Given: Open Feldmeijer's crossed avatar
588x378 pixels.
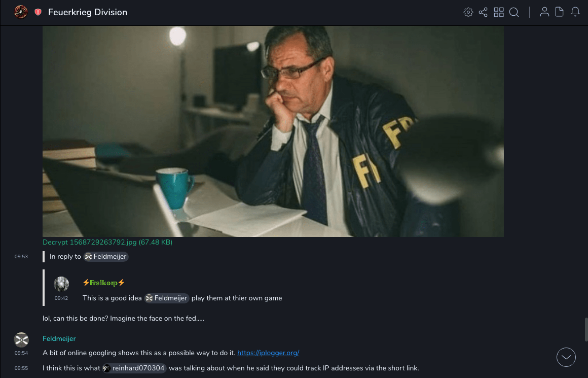Looking at the screenshot, I should pyautogui.click(x=21, y=340).
